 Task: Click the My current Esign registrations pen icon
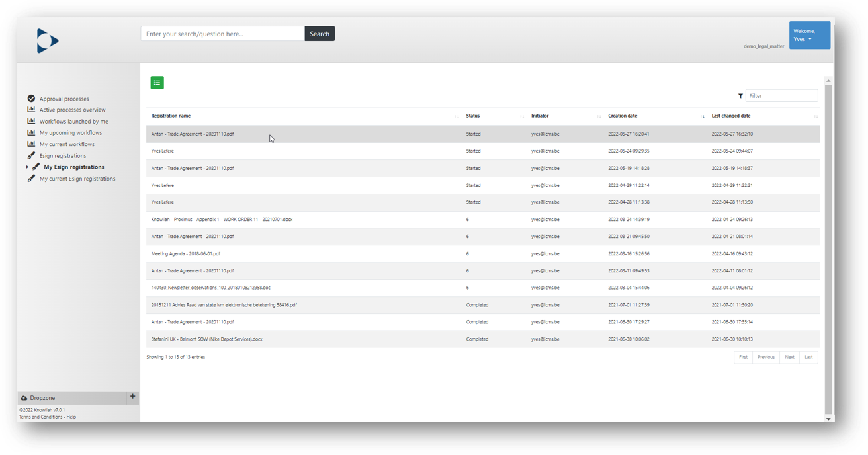pyautogui.click(x=31, y=178)
